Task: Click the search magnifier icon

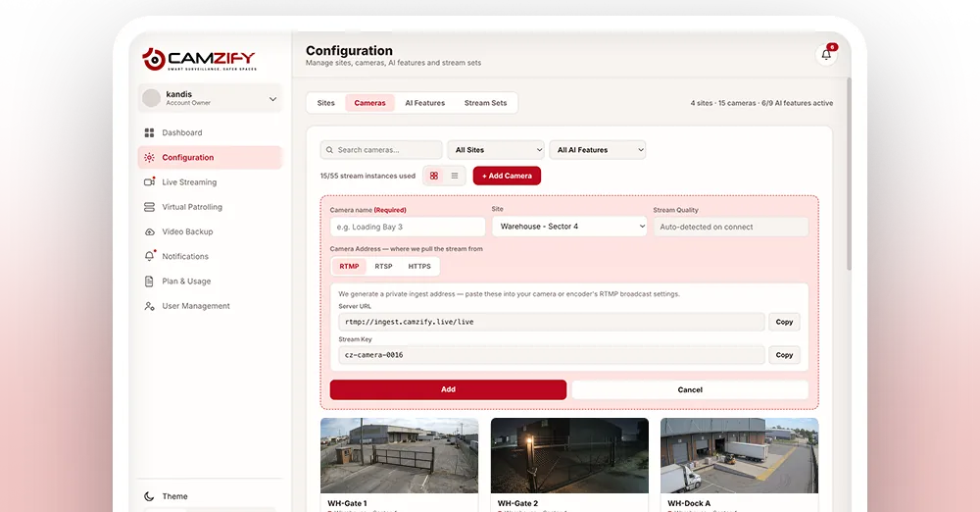Action: (329, 150)
